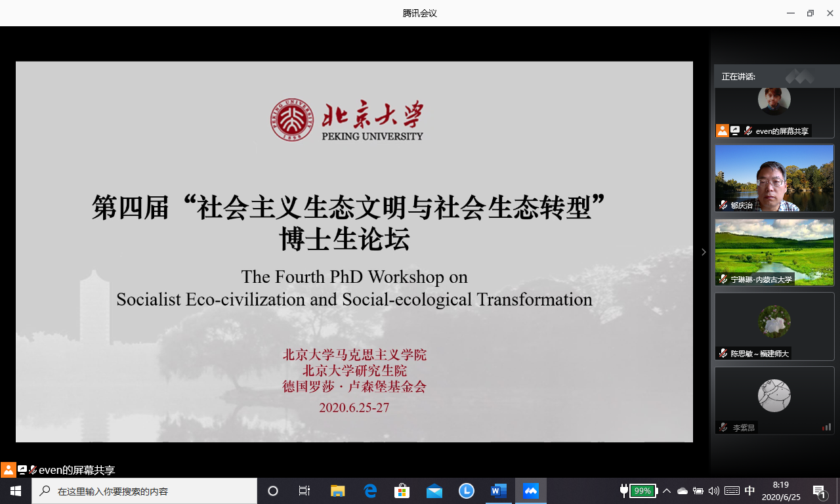Click the Cortana circle icon
Image resolution: width=840 pixels, height=504 pixels.
tap(273, 491)
